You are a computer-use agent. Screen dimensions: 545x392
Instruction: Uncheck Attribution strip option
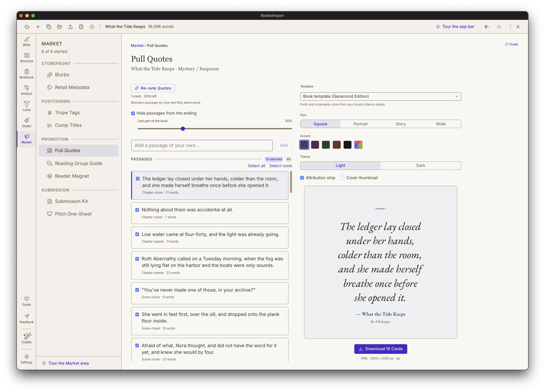click(302, 178)
